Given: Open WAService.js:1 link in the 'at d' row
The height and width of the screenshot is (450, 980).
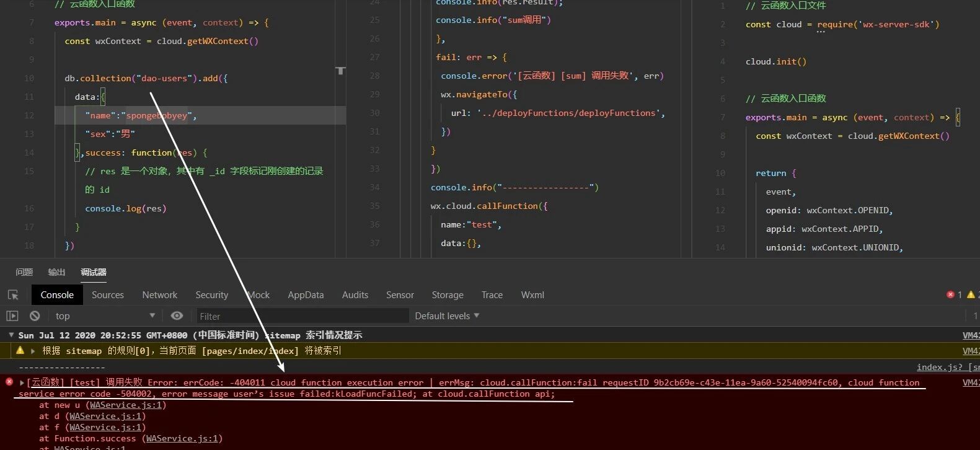Looking at the screenshot, I should point(105,417).
